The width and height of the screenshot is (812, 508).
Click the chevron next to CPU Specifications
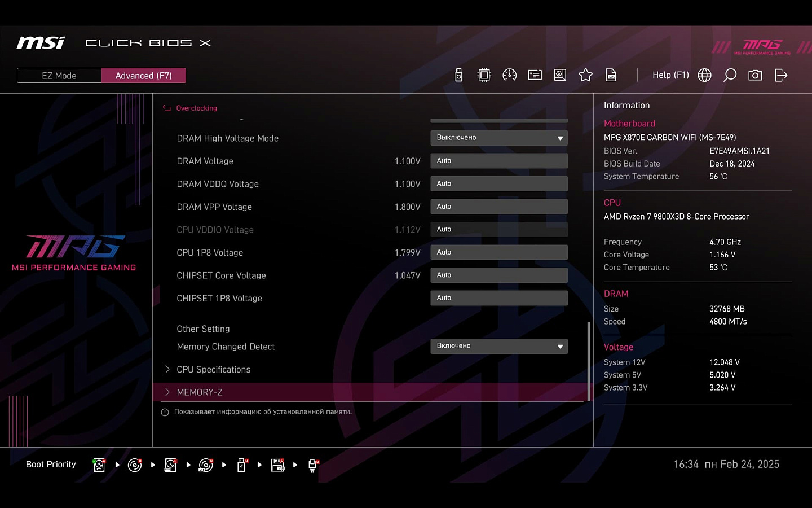tap(167, 369)
